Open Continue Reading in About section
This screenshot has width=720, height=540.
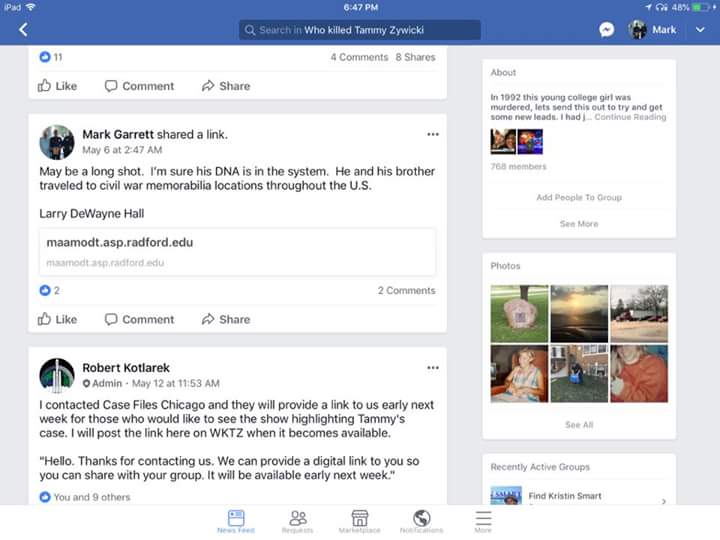click(630, 117)
